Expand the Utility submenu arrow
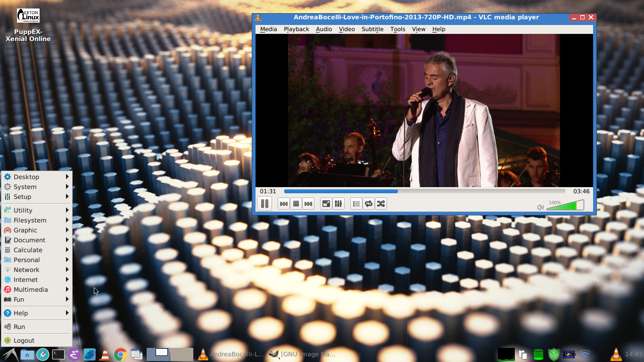Screen dimensions: 644x362 [x=67, y=210]
